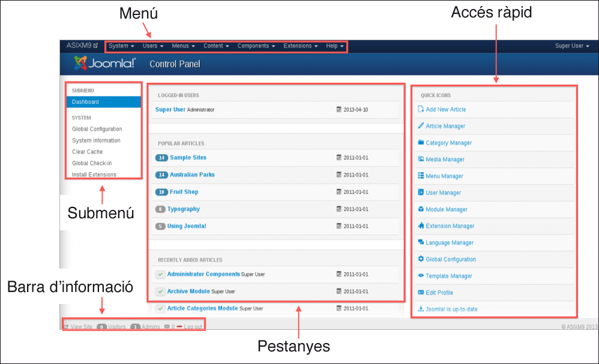
Task: Open the ASIXM9 site external link icon
Action: (x=95, y=46)
